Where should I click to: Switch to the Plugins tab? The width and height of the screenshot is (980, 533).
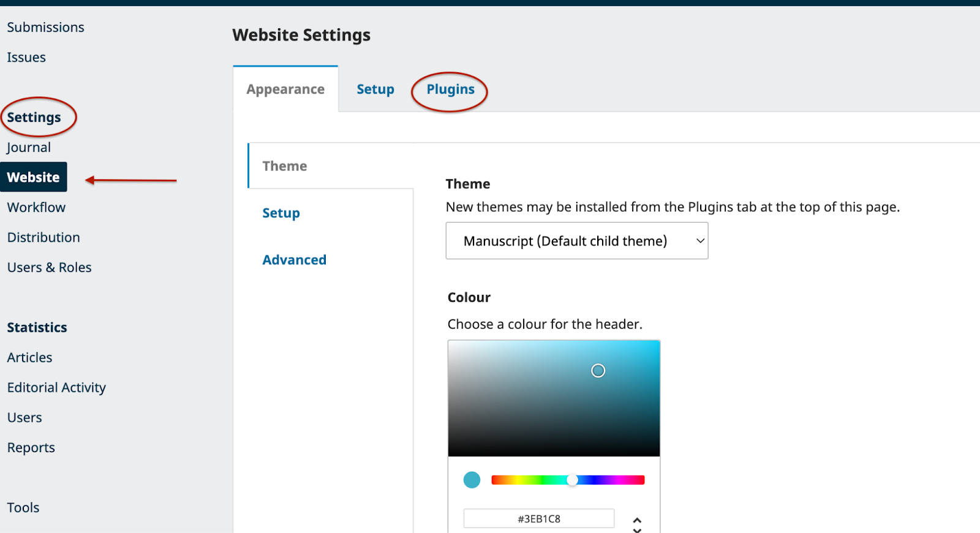click(450, 89)
